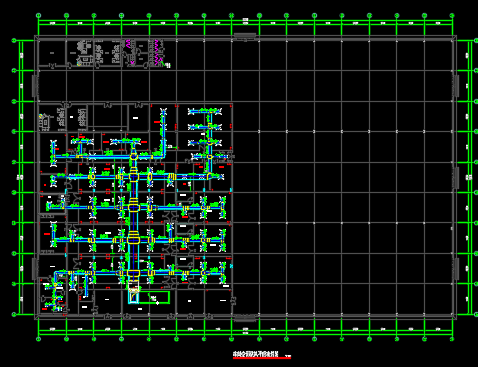Select the door opening block on the bottom wall
This screenshot has height=367, width=478.
click(245, 318)
